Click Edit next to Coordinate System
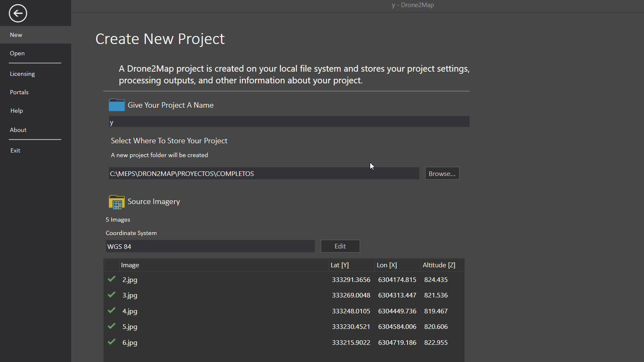Image resolution: width=644 pixels, height=362 pixels. pos(340,246)
